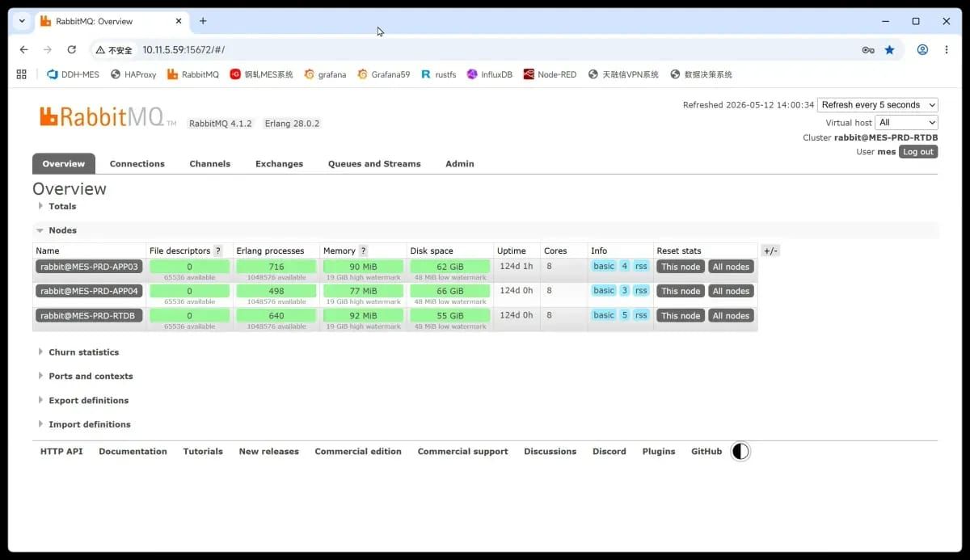Open the Chrome profile avatar icon
970x560 pixels.
922,49
